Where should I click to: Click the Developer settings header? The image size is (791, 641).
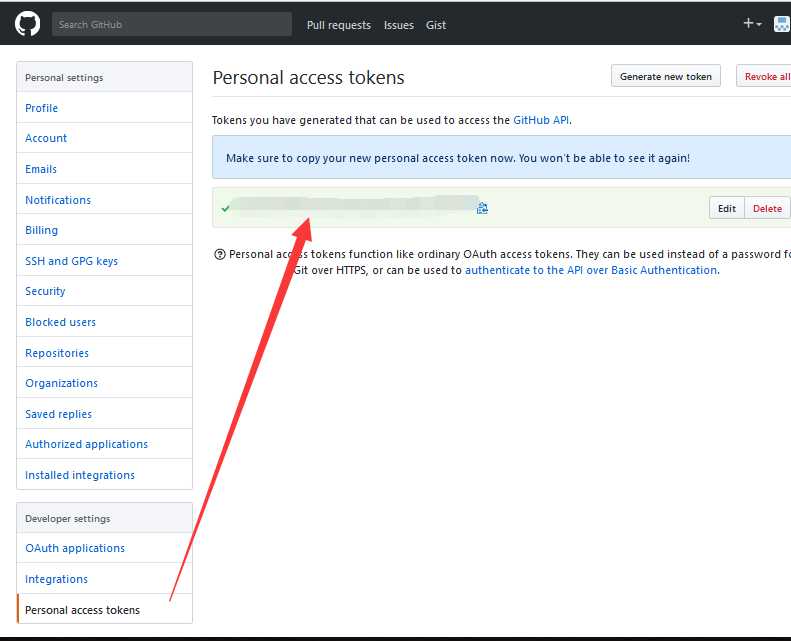pos(104,518)
